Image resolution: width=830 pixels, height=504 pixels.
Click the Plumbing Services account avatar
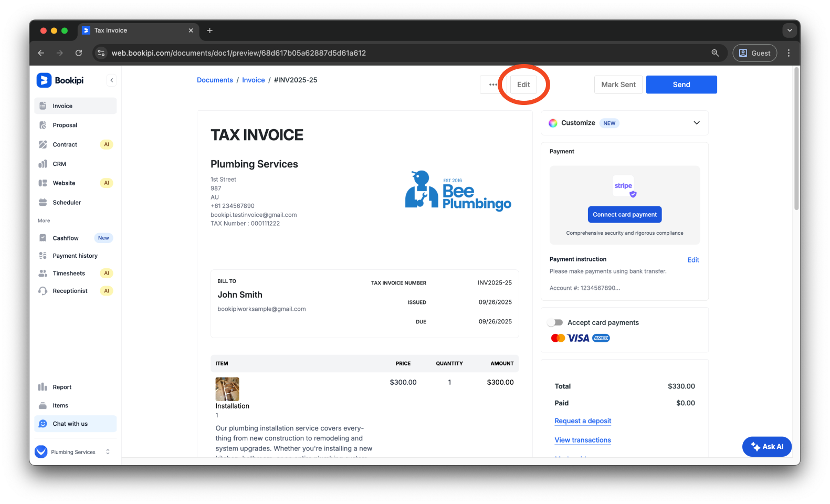41,451
